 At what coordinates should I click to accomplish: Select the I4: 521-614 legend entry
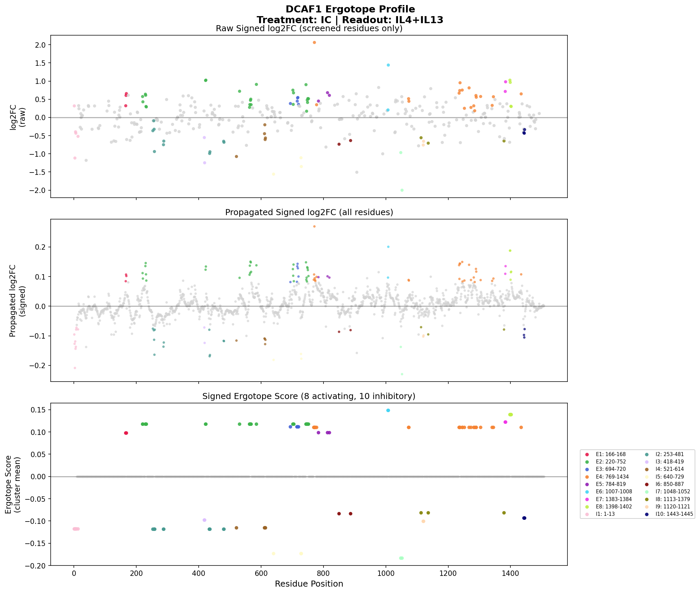pos(669,469)
